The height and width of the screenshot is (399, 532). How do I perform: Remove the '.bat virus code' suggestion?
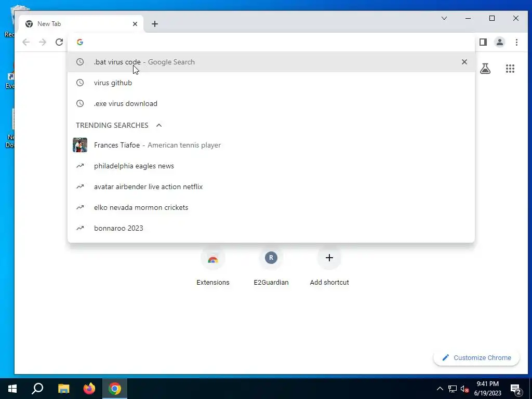pyautogui.click(x=464, y=62)
